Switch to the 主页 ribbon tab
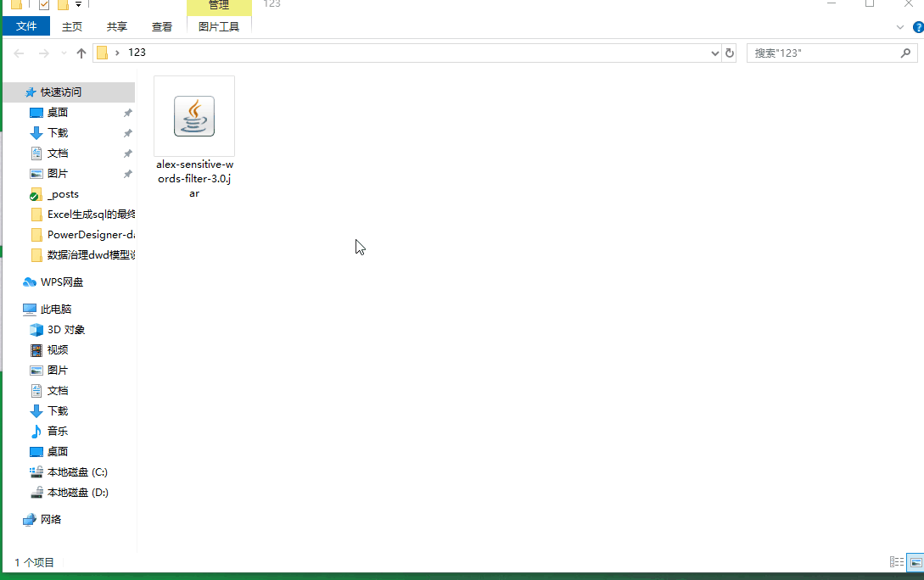Image resolution: width=924 pixels, height=580 pixels. (x=72, y=26)
